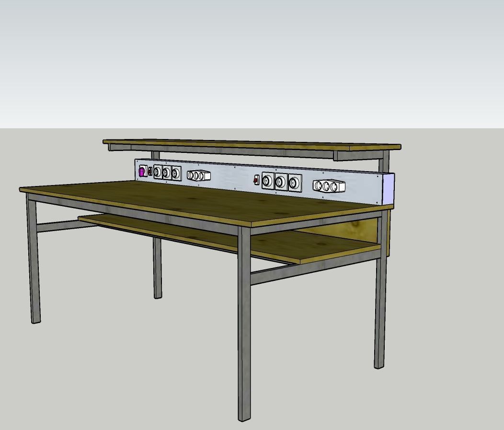Click the large round socket near the center switch

[x=266, y=181]
